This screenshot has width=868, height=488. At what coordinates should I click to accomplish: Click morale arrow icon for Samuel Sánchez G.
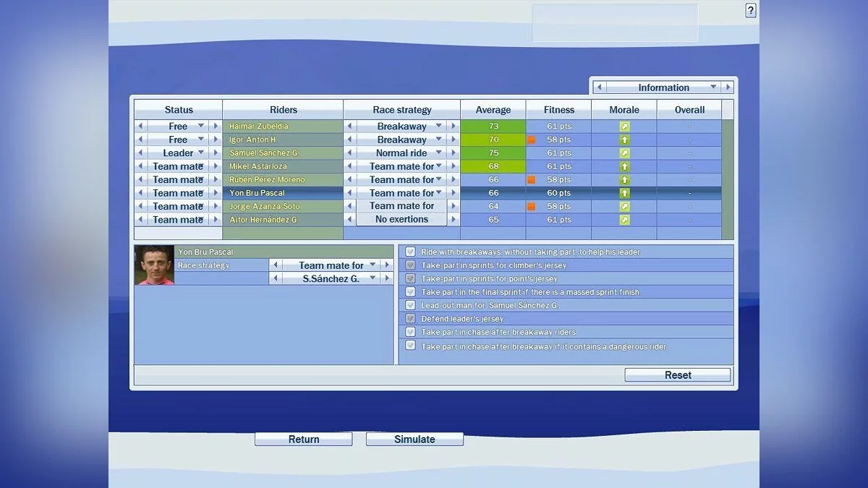[x=624, y=153]
